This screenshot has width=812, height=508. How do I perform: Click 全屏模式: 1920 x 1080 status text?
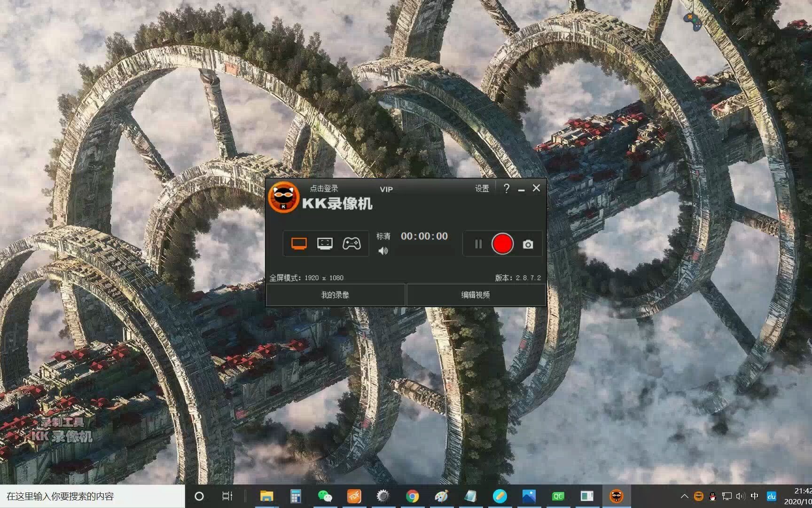[306, 278]
